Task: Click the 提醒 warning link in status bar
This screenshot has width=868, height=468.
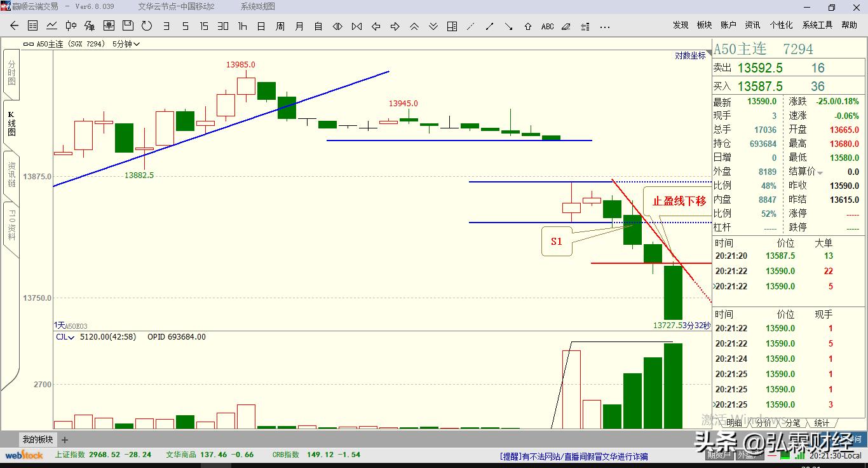Action: tap(574, 456)
